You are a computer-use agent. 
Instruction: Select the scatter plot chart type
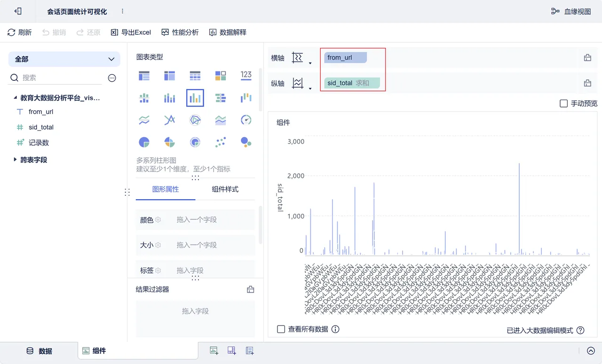pos(221,142)
